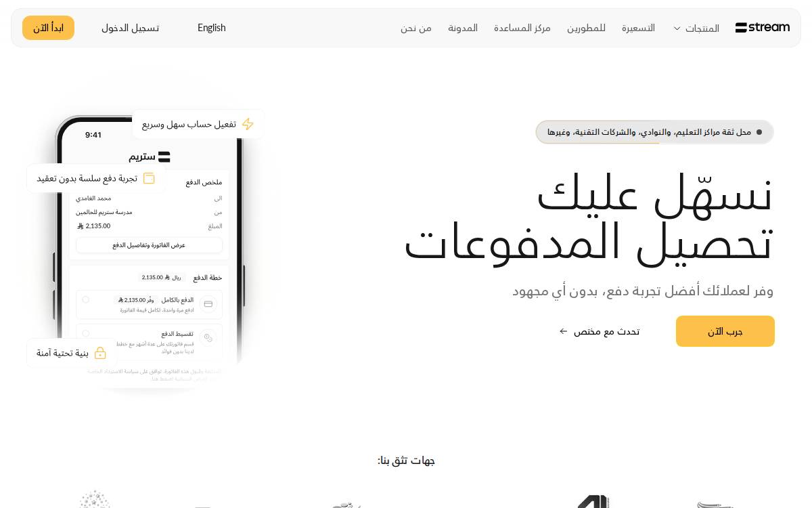Click the تفعيل حساب سهل وسريع card text
Viewport: 812px width, 508px height.
[189, 125]
